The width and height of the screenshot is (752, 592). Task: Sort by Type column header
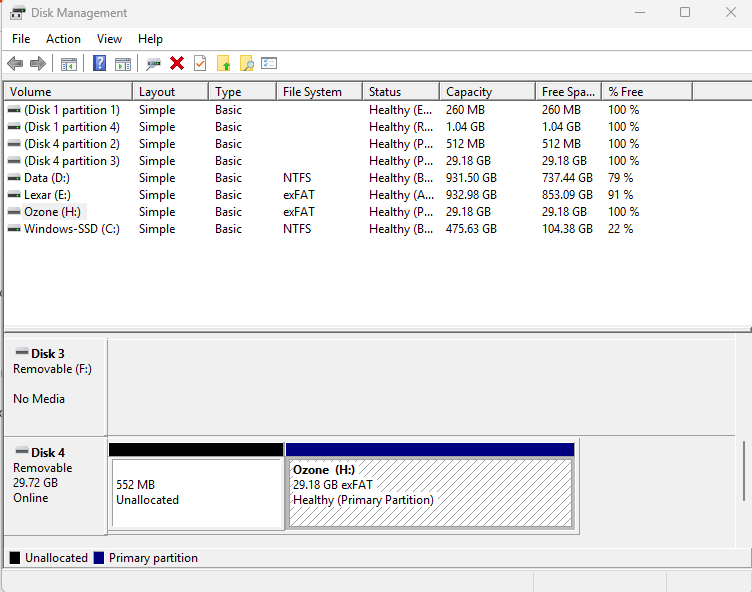(243, 92)
